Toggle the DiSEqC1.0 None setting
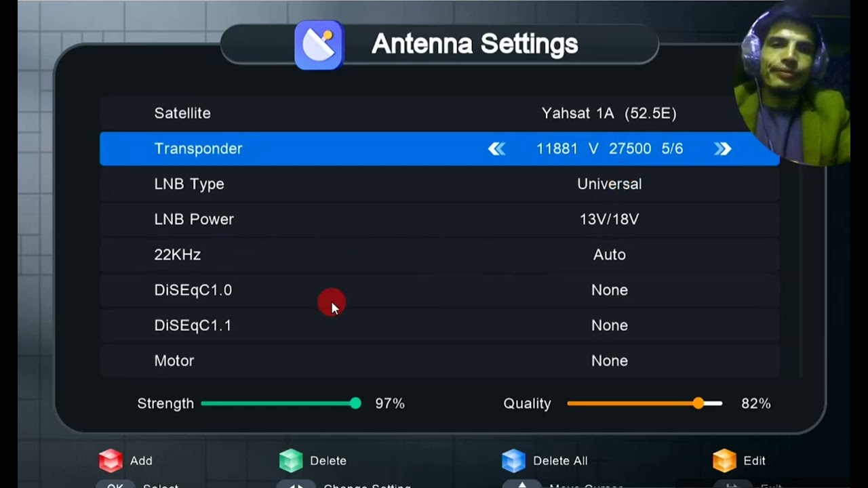 point(609,290)
